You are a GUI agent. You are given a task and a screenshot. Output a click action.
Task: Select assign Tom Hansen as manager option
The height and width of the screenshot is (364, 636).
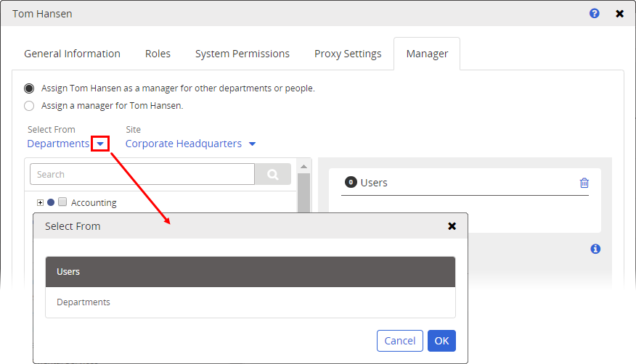click(29, 88)
